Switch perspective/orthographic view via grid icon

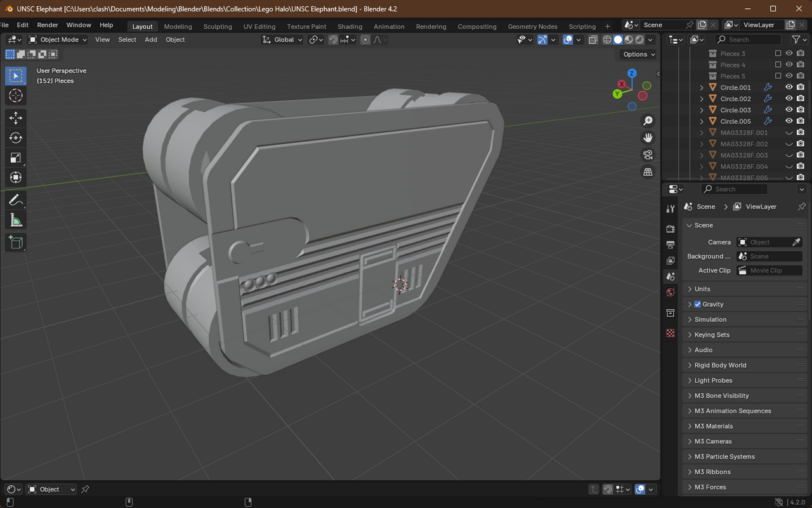coord(648,172)
